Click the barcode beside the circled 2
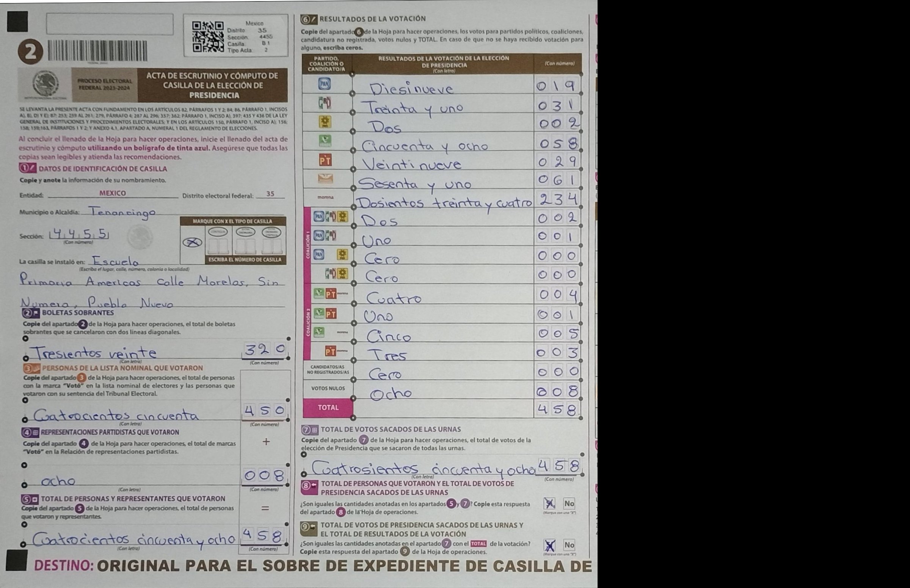 tap(97, 51)
